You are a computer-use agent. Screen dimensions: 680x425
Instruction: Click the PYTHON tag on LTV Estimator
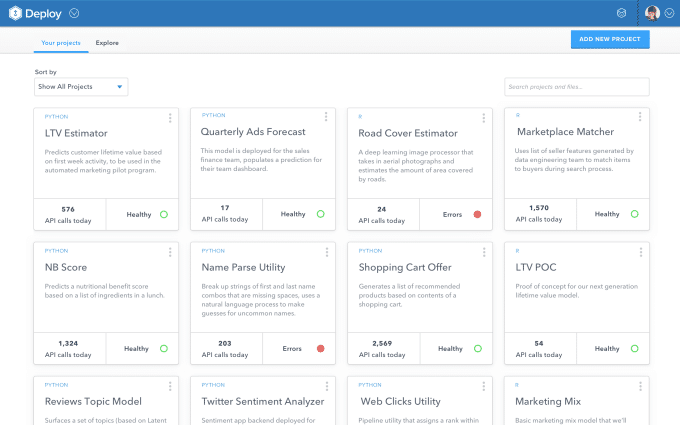click(56, 117)
